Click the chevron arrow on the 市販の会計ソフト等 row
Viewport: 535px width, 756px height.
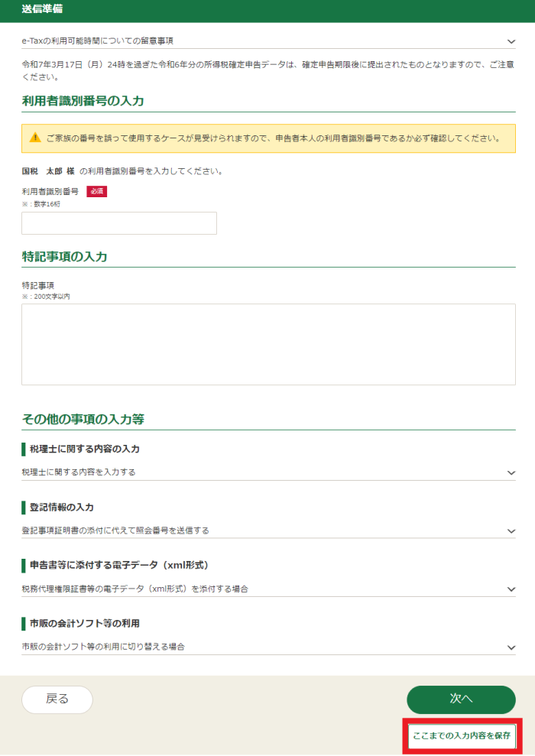tap(511, 647)
